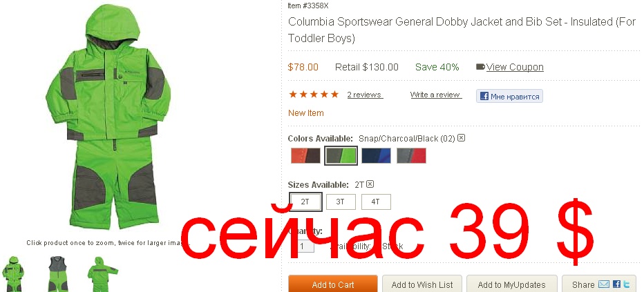Viewport: 644px width, 292px height.
Task: Clear selected 2T size x icon
Action: (370, 184)
